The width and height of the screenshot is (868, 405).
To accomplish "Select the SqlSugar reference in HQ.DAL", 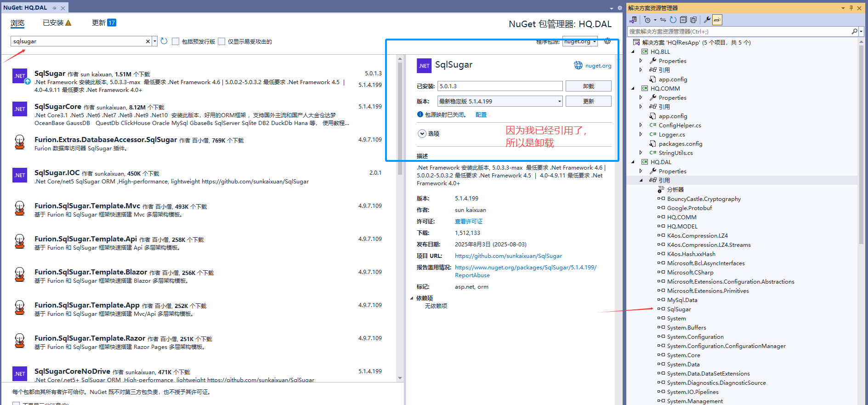I will [x=679, y=309].
